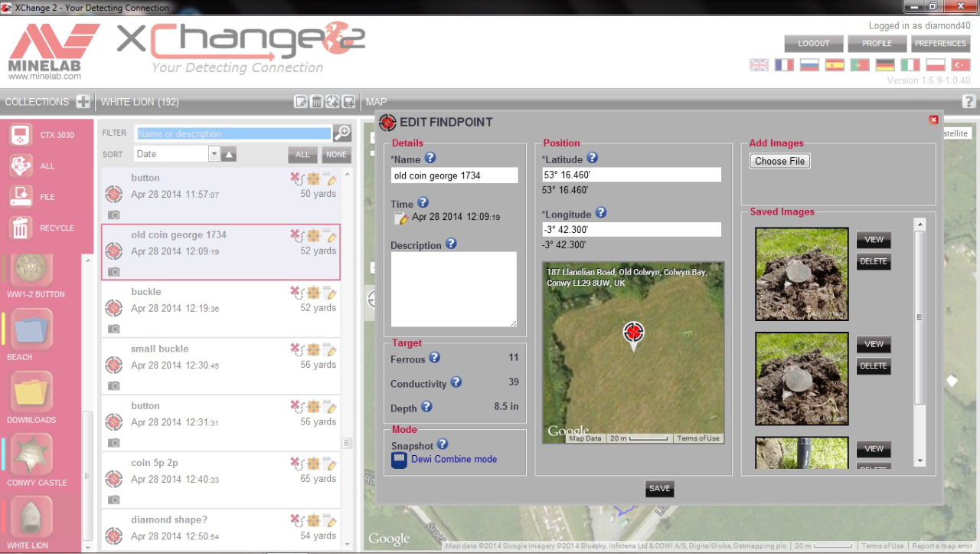Image resolution: width=980 pixels, height=554 pixels.
Task: Open the ALL collections icon
Action: tap(21, 166)
